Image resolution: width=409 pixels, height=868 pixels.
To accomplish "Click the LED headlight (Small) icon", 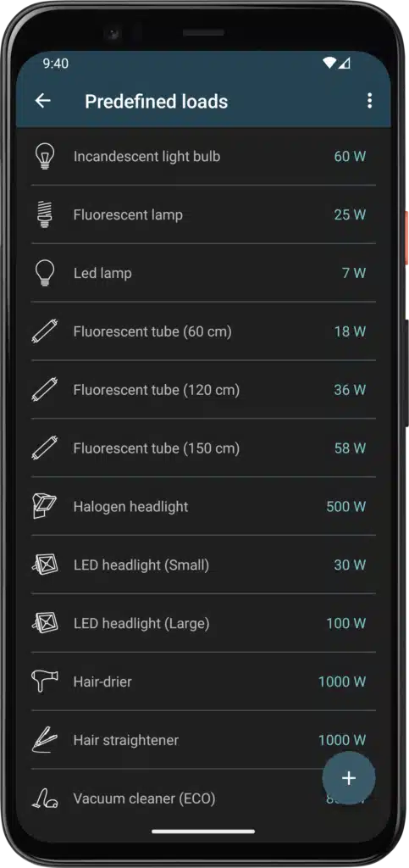I will click(x=44, y=565).
